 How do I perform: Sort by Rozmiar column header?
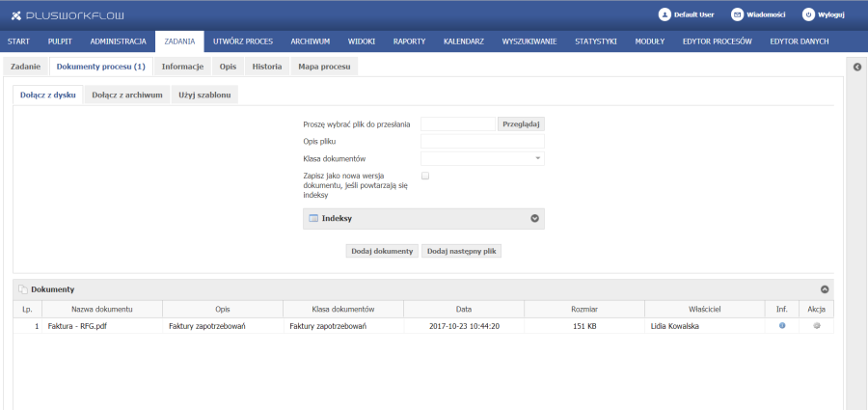point(584,309)
